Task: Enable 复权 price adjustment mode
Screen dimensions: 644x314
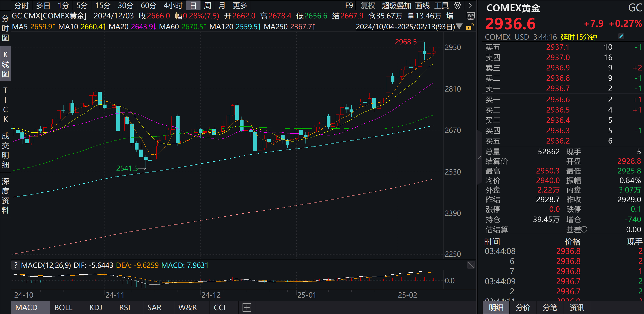Action: (x=368, y=5)
